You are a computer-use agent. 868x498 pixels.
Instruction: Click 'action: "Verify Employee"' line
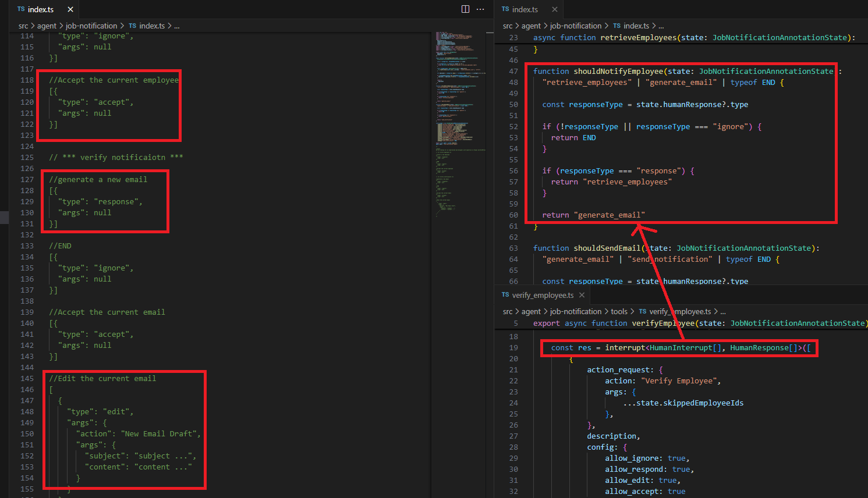click(663, 380)
